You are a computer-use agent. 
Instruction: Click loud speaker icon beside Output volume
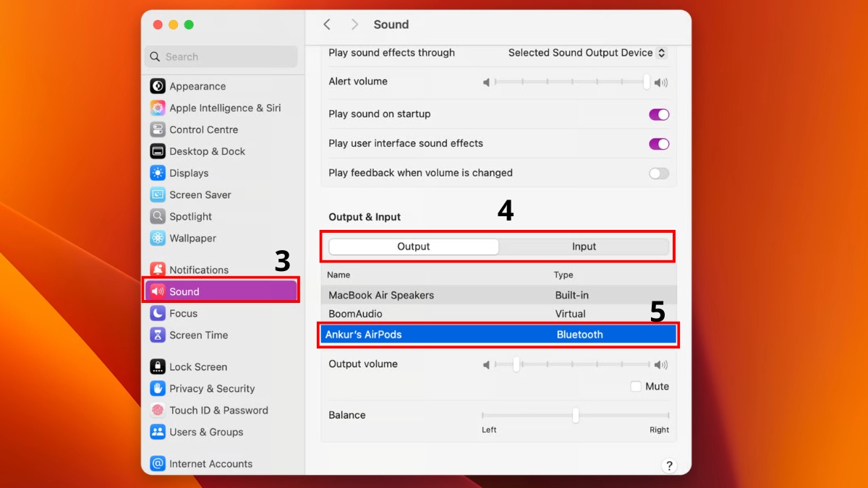pos(661,365)
